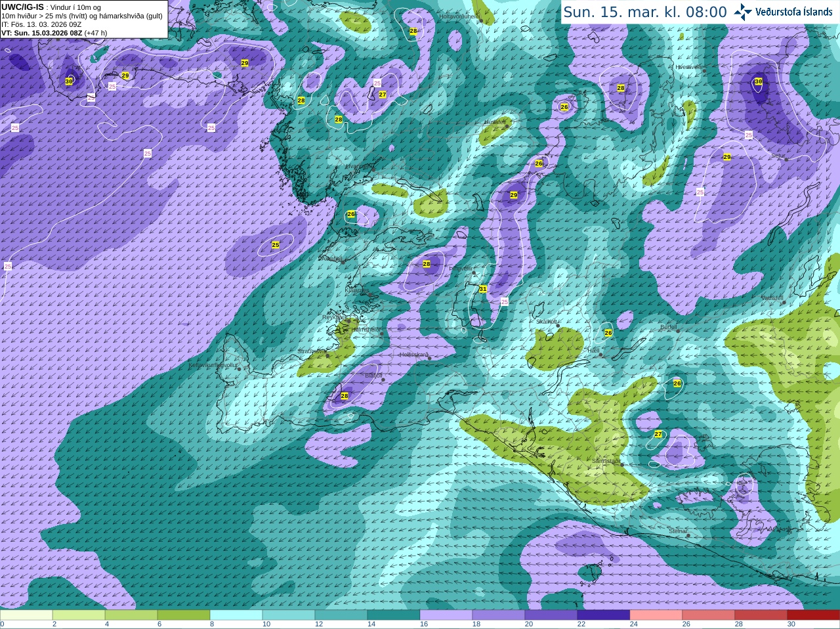Click the Hellisskarð station label

[x=414, y=355]
